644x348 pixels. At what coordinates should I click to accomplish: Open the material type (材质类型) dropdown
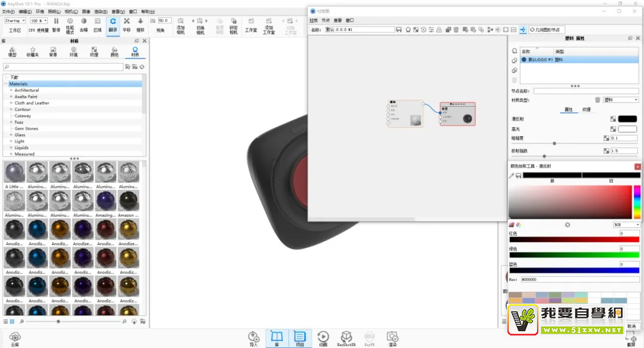point(620,100)
